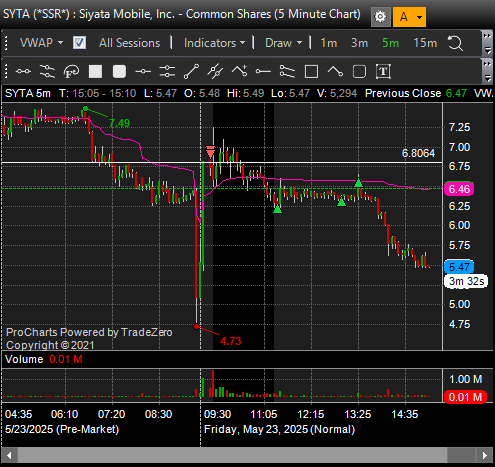
Task: Click the horizontal scrollbar thumb
Action: point(232,455)
